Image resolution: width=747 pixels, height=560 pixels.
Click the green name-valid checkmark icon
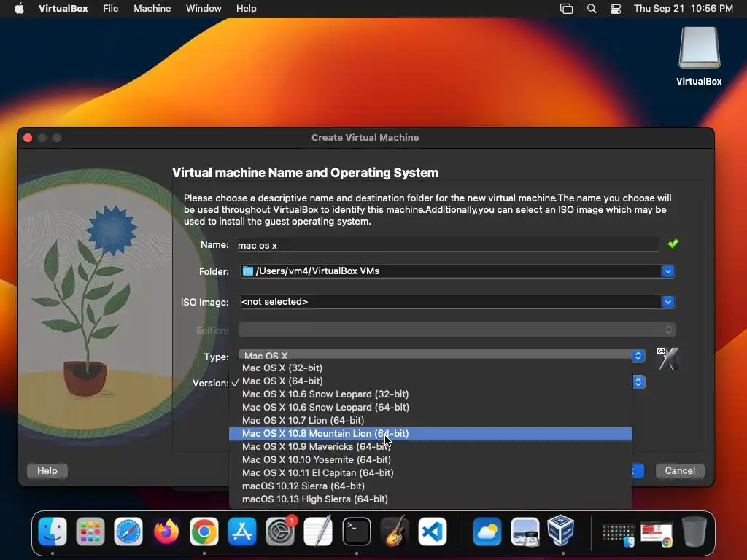click(673, 244)
